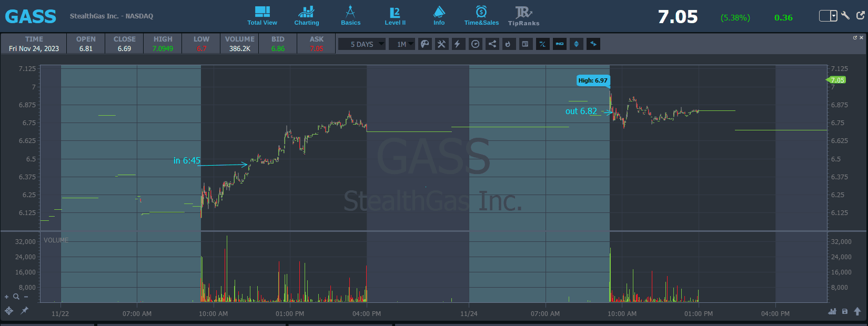Image resolution: width=868 pixels, height=326 pixels.
Task: Toggle the IND indicators button
Action: click(559, 44)
